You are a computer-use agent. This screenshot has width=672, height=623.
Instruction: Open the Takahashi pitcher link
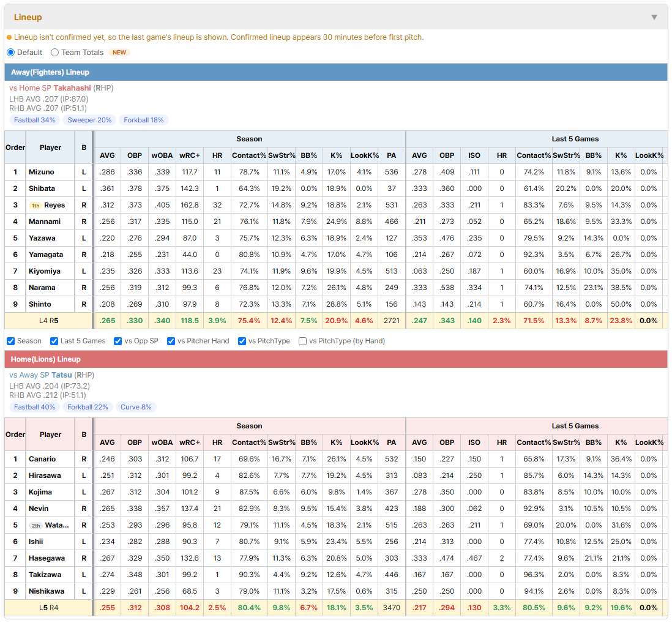click(x=72, y=88)
